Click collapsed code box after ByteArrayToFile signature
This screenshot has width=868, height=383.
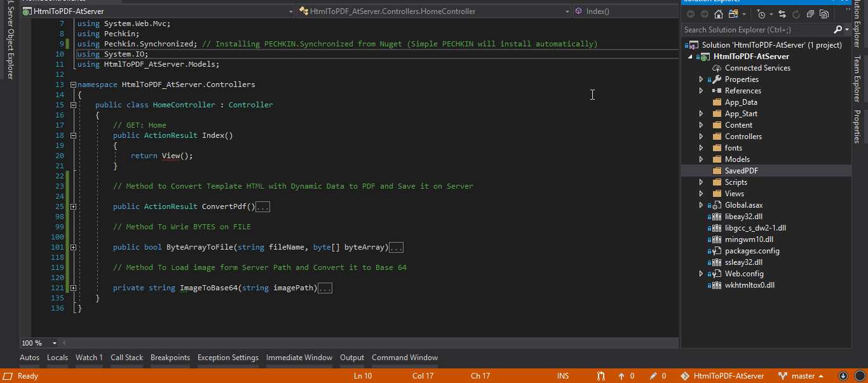point(397,248)
